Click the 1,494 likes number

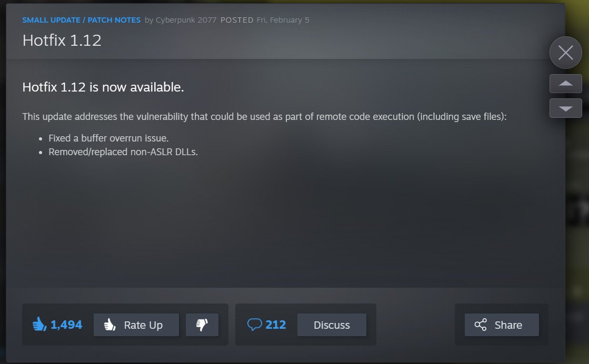[66, 325]
